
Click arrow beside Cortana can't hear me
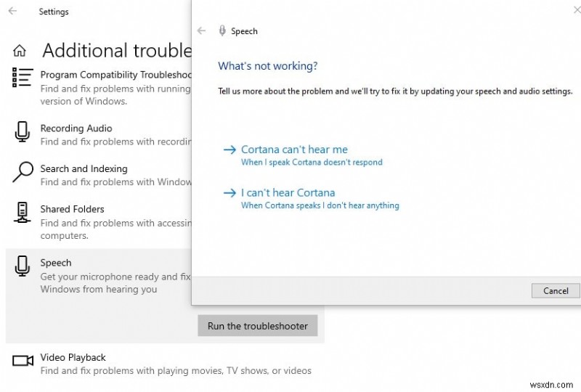coord(229,150)
